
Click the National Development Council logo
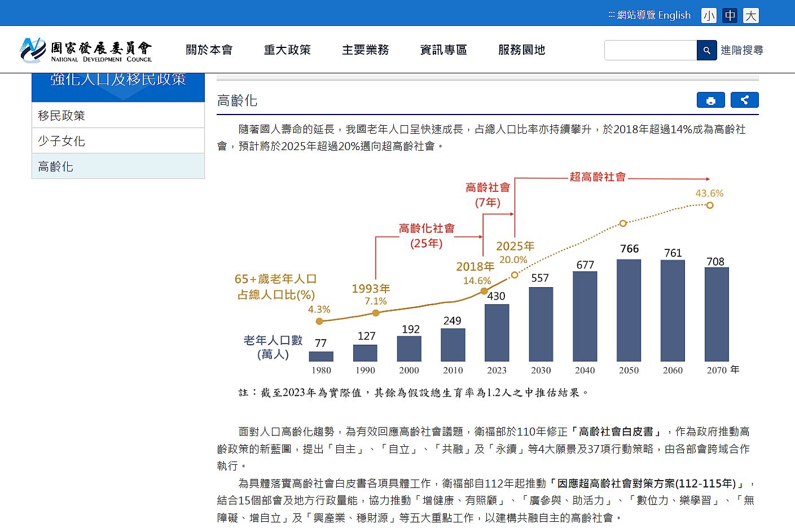pyautogui.click(x=86, y=50)
